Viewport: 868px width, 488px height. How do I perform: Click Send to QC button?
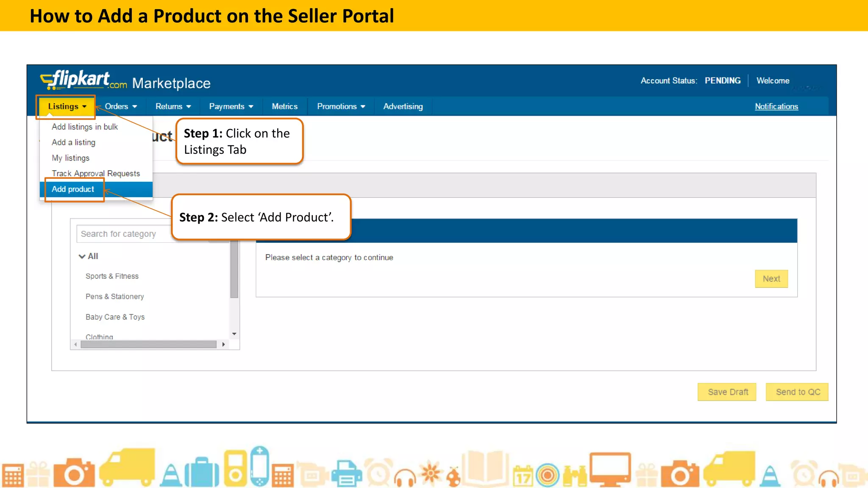point(798,392)
